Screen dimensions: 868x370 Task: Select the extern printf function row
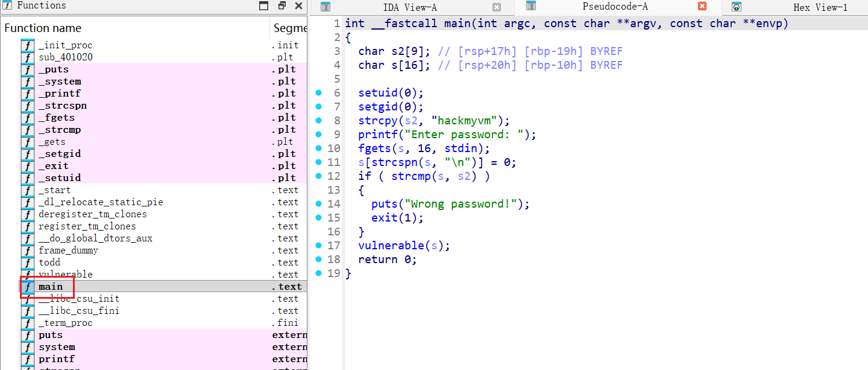click(x=163, y=359)
